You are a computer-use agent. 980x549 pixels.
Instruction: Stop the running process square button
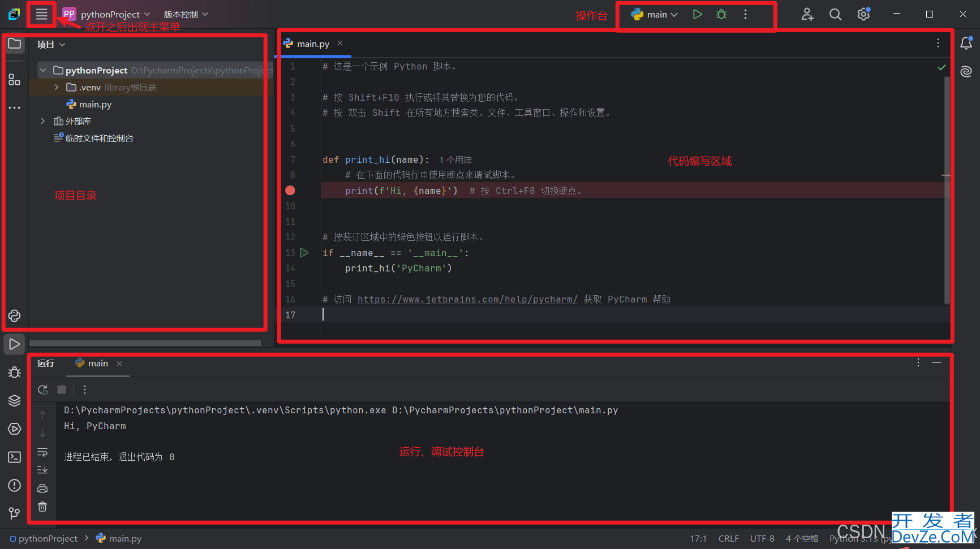click(x=62, y=390)
